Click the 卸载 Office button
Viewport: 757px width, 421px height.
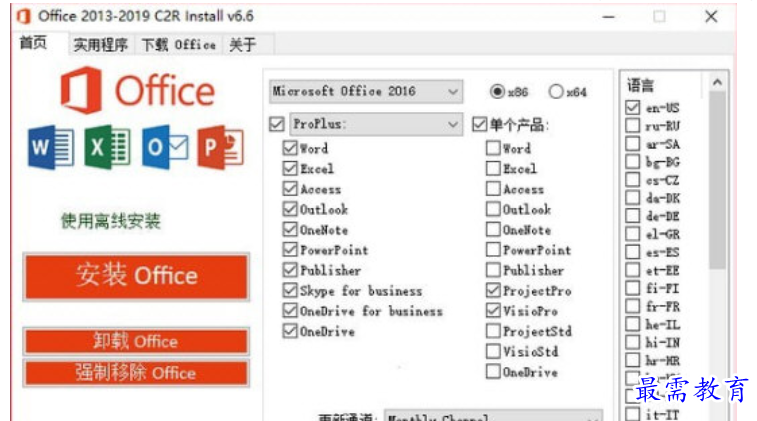(x=136, y=341)
